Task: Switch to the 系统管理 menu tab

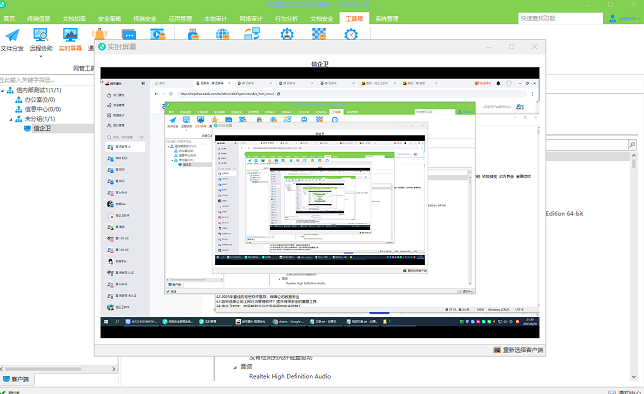Action: (x=387, y=18)
